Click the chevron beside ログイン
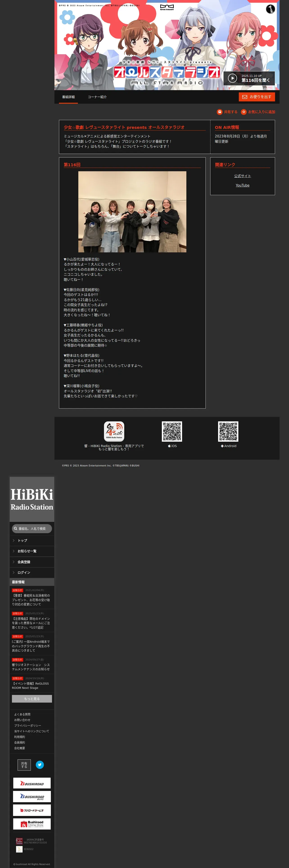Image resolution: width=289 pixels, height=868 pixels. coord(14,573)
